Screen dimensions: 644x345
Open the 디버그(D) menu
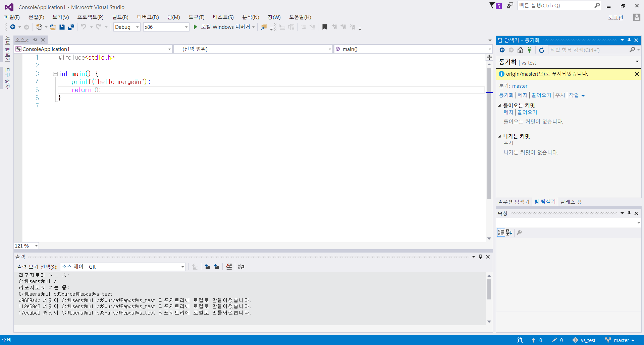pos(148,17)
